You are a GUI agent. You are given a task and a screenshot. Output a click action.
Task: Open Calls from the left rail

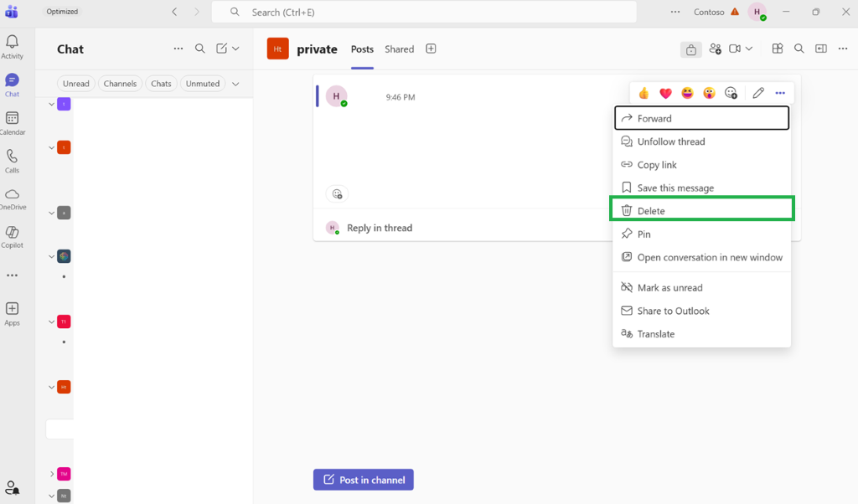[12, 162]
